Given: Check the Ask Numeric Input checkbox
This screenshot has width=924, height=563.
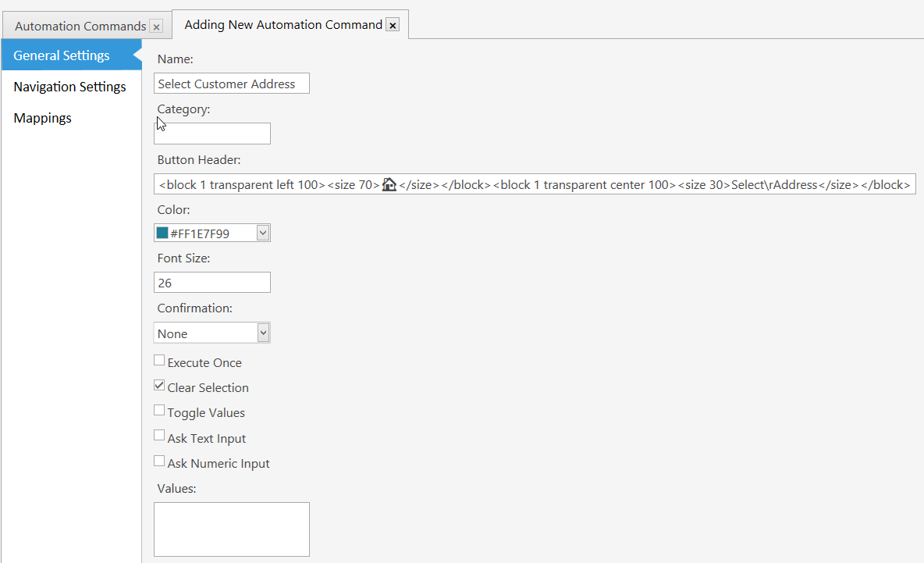Looking at the screenshot, I should pyautogui.click(x=159, y=461).
